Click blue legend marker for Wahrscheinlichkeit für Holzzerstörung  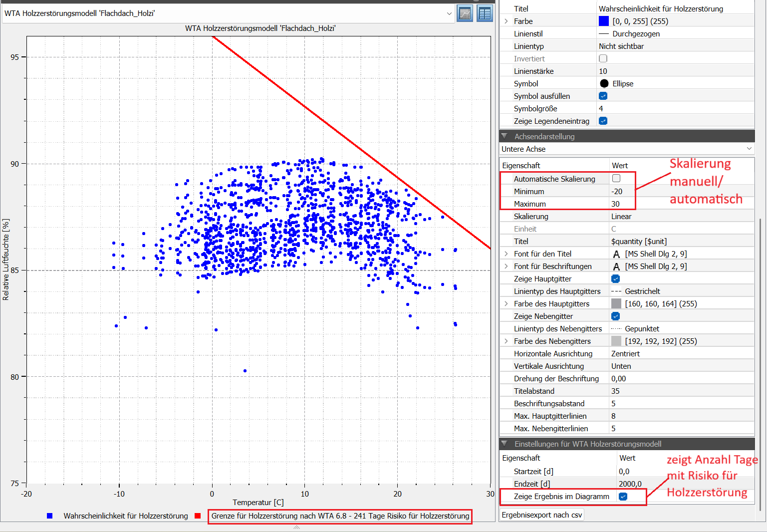[49, 516]
